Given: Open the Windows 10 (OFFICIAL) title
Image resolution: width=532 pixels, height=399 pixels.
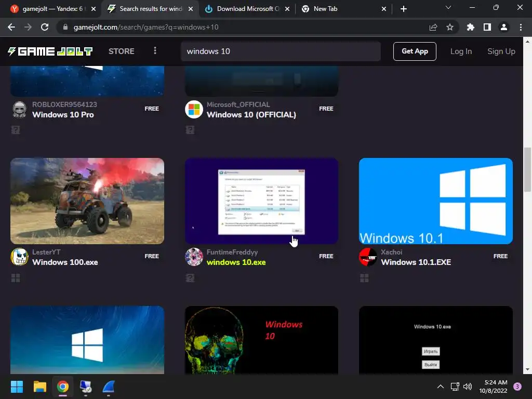Looking at the screenshot, I should tap(251, 115).
